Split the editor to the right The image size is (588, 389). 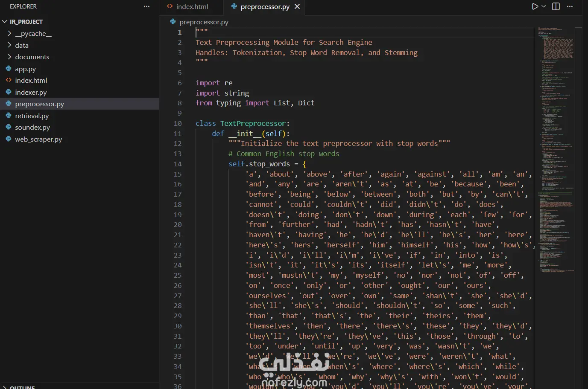pos(556,6)
